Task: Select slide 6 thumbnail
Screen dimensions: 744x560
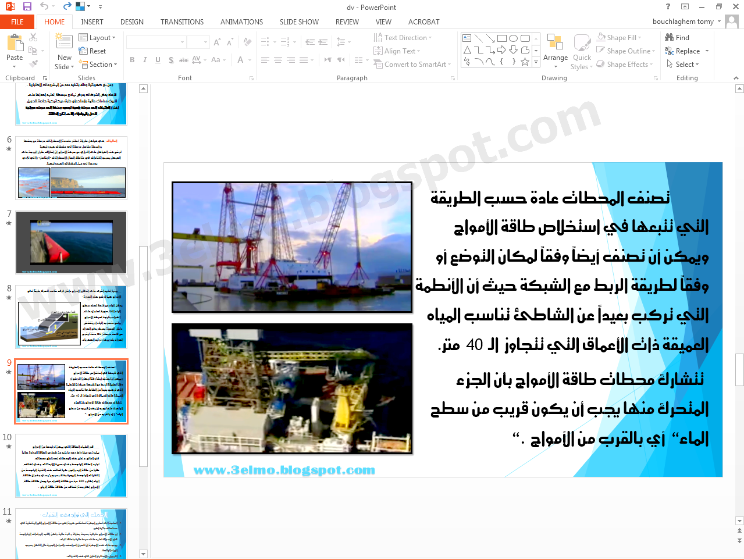Action: (x=71, y=167)
